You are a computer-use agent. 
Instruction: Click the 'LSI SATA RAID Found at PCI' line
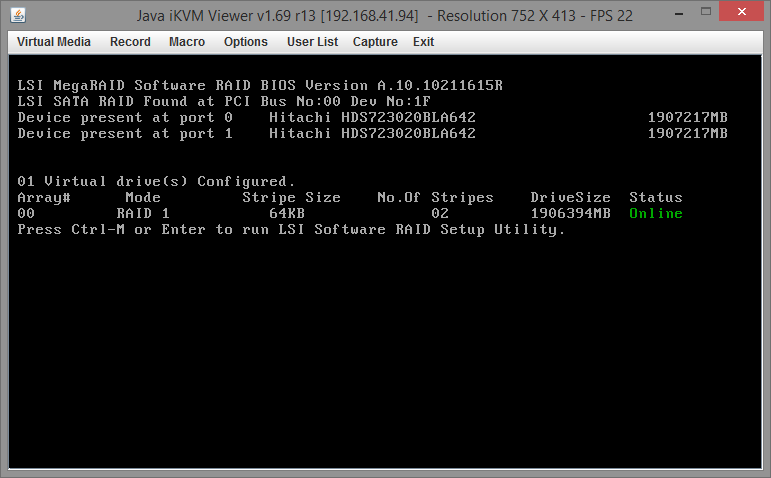224,102
